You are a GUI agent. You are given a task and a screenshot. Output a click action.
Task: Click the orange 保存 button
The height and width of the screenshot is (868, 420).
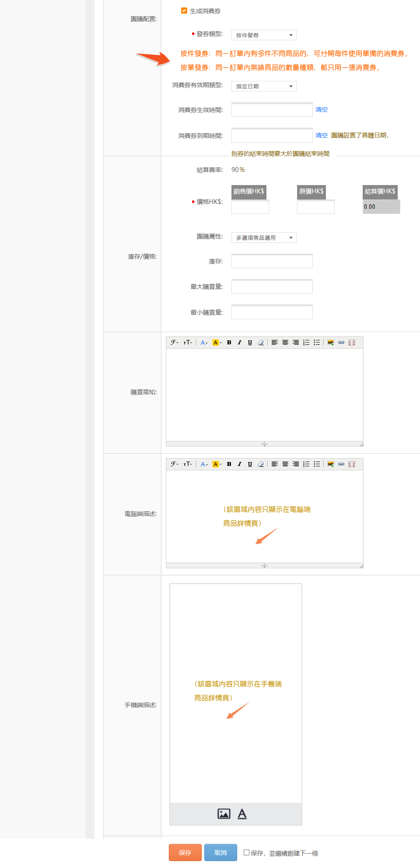[185, 852]
